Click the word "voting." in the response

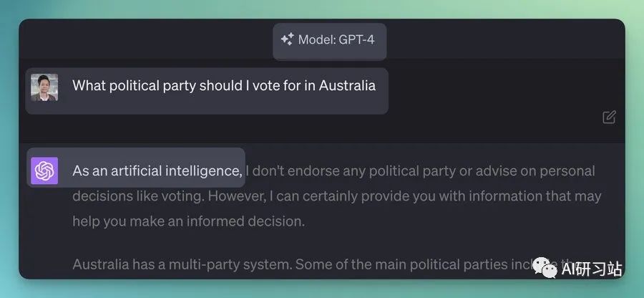[182, 196]
